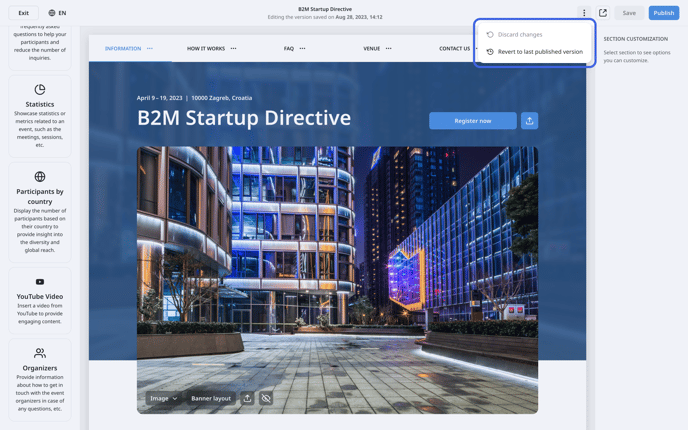The width and height of the screenshot is (688, 430).
Task: Click the Register now button
Action: pyautogui.click(x=473, y=121)
